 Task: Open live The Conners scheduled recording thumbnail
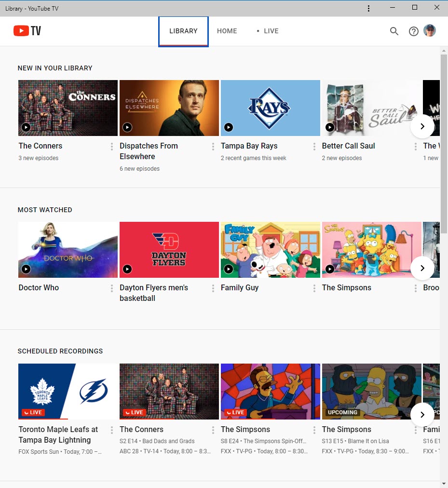(x=169, y=392)
